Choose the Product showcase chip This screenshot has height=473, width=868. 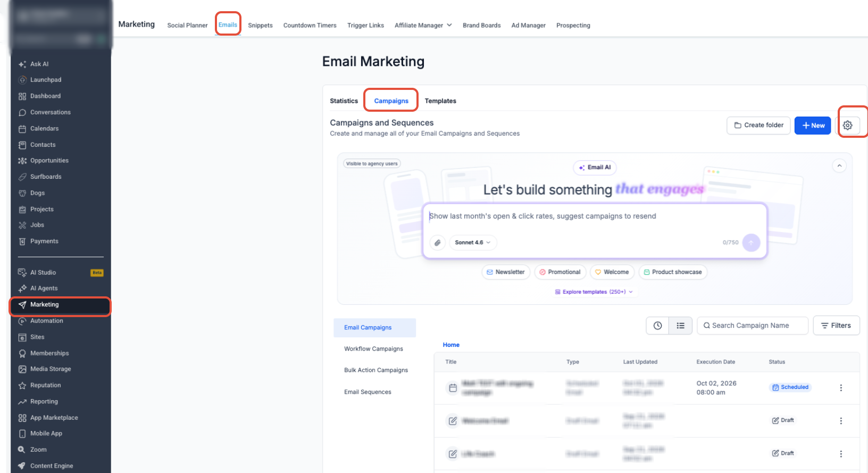coord(673,272)
